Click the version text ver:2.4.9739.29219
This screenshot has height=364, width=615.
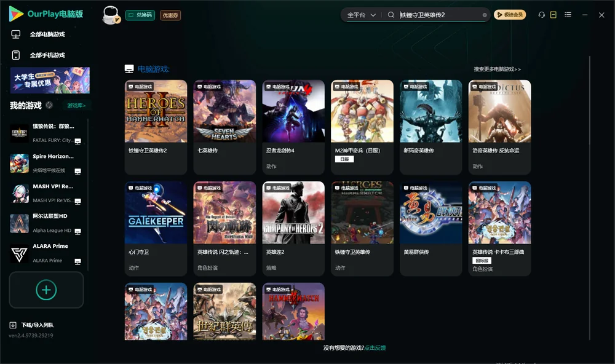(31, 336)
